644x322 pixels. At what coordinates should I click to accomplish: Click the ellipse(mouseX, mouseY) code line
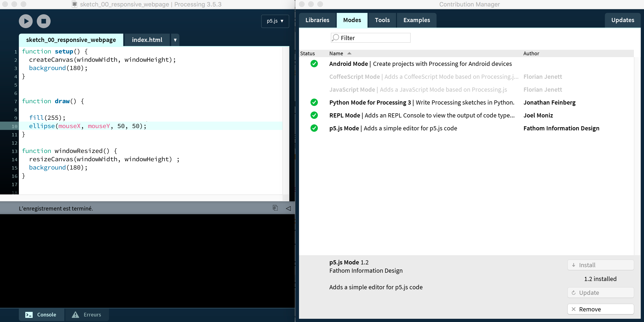tap(88, 126)
